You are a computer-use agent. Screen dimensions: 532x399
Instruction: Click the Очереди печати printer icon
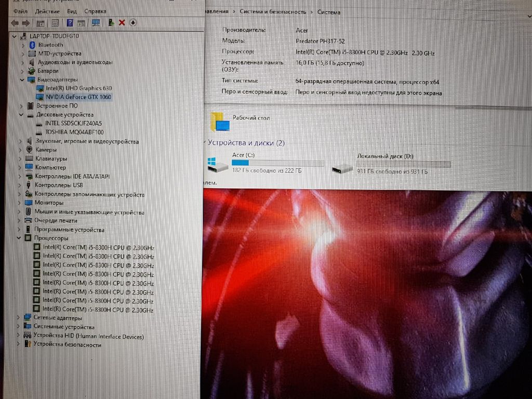pos(28,220)
